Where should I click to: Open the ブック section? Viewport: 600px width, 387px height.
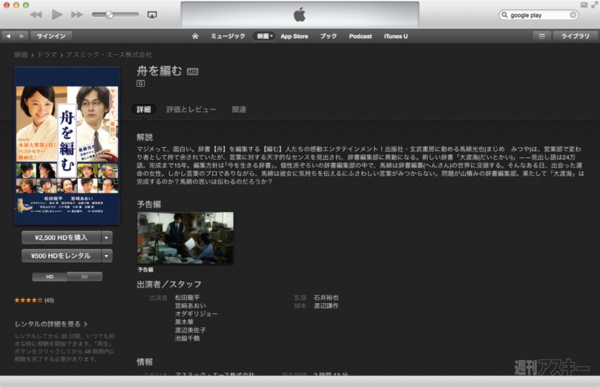coord(328,36)
